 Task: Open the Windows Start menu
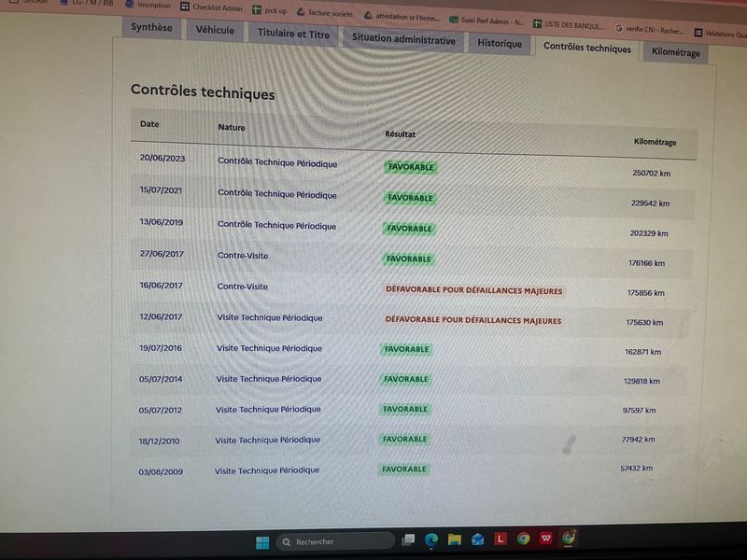[262, 542]
